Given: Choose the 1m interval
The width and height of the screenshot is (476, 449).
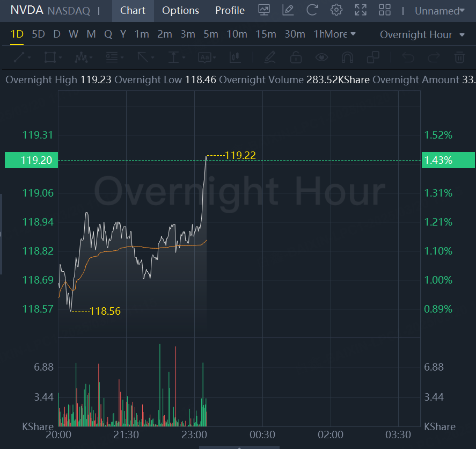Looking at the screenshot, I should pos(142,34).
